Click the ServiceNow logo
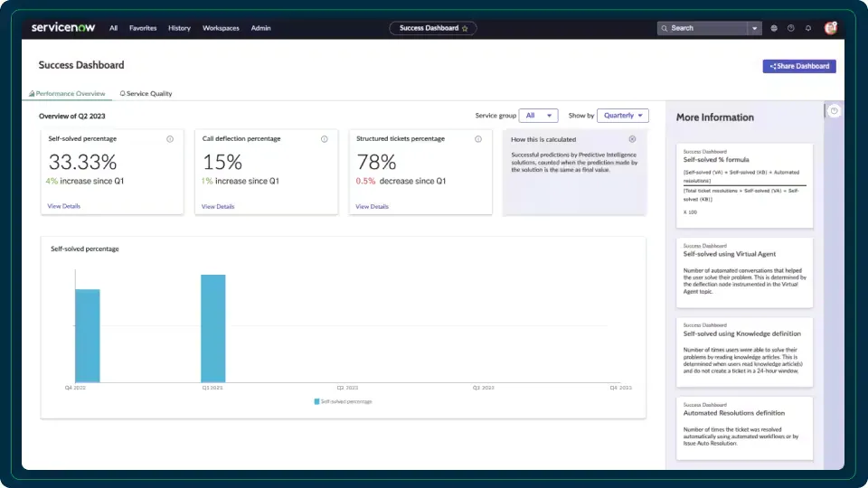This screenshot has height=488, width=868. [63, 28]
